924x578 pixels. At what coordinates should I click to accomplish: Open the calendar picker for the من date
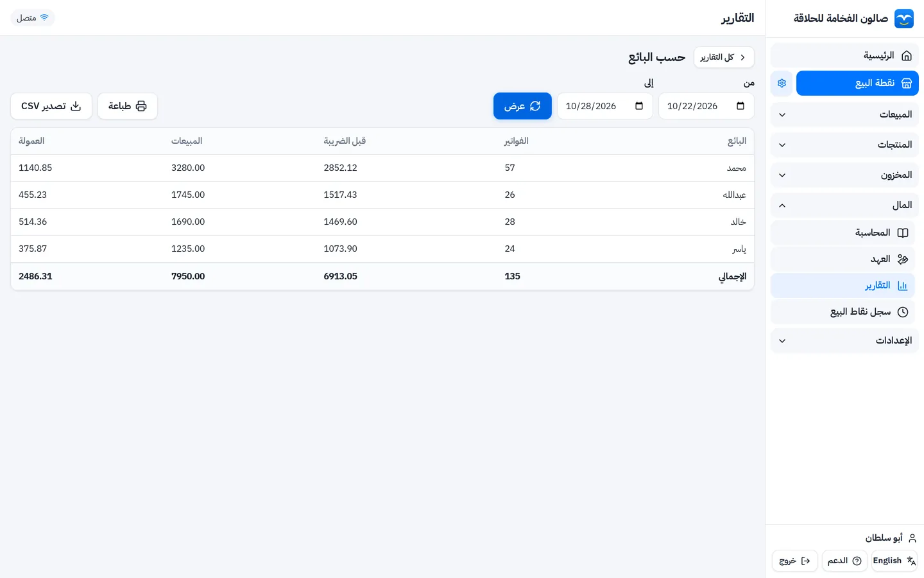(x=740, y=106)
